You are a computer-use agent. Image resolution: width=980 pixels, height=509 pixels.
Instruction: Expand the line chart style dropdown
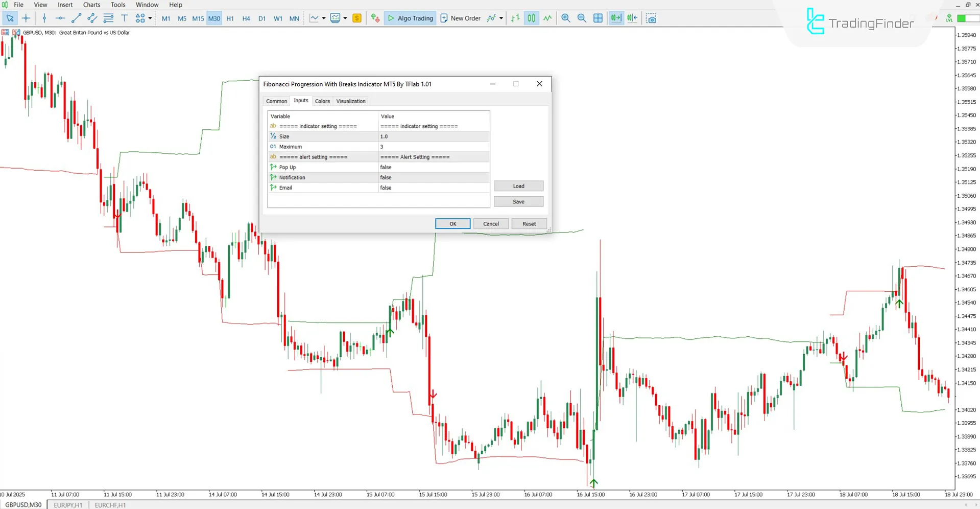click(x=323, y=18)
